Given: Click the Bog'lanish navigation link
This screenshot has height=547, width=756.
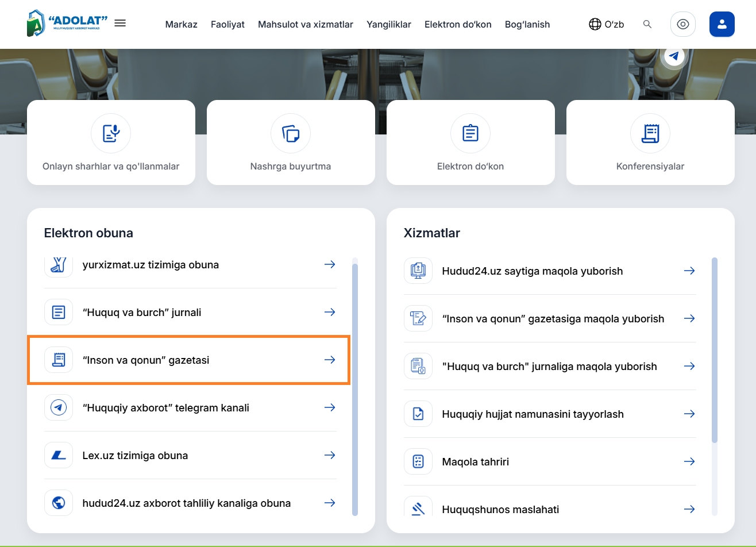Looking at the screenshot, I should tap(527, 24).
